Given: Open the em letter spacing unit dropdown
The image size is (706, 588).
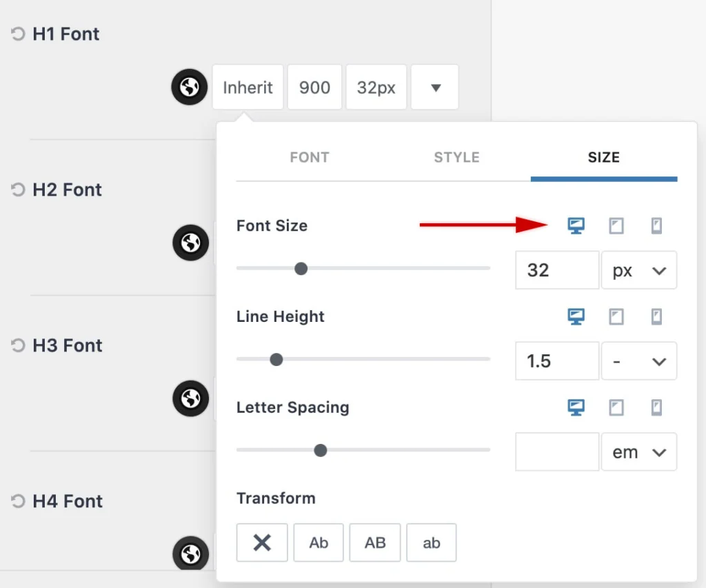Looking at the screenshot, I should (639, 452).
